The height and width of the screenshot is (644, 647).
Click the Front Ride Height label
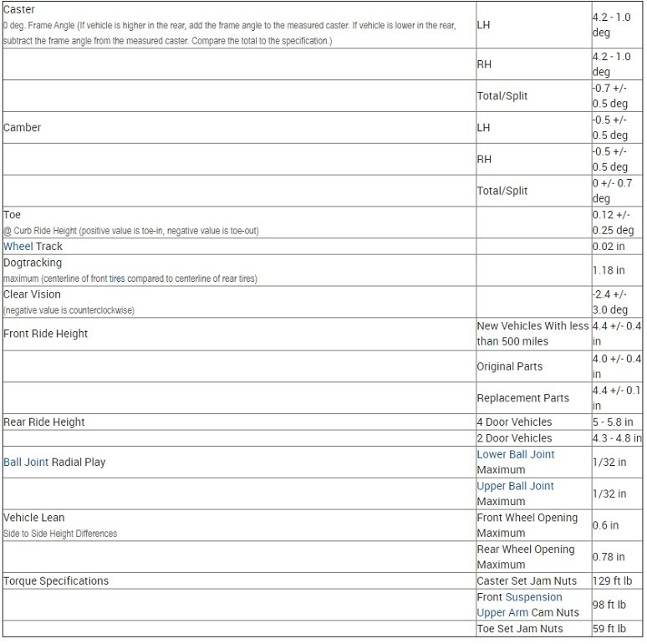(46, 334)
